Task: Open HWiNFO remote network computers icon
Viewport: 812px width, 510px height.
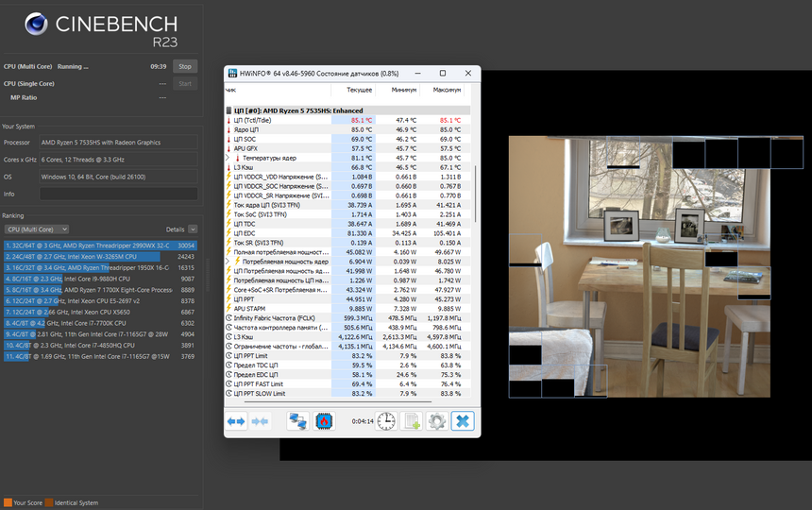Action: 297,421
